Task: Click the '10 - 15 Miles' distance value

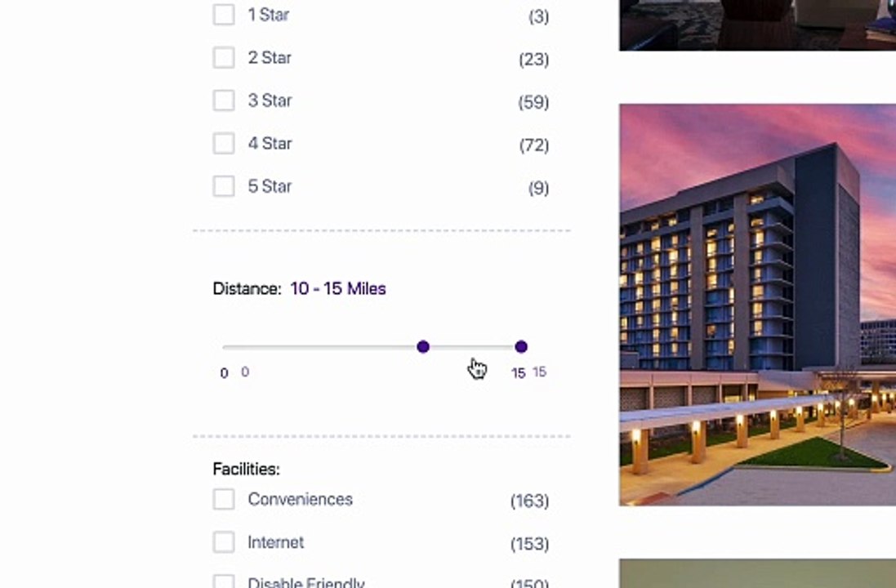Action: click(337, 288)
